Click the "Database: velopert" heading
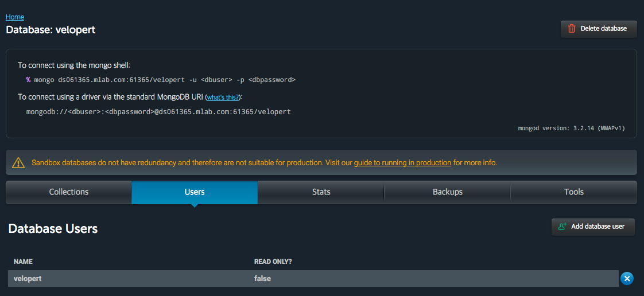The image size is (644, 296). pos(51,30)
